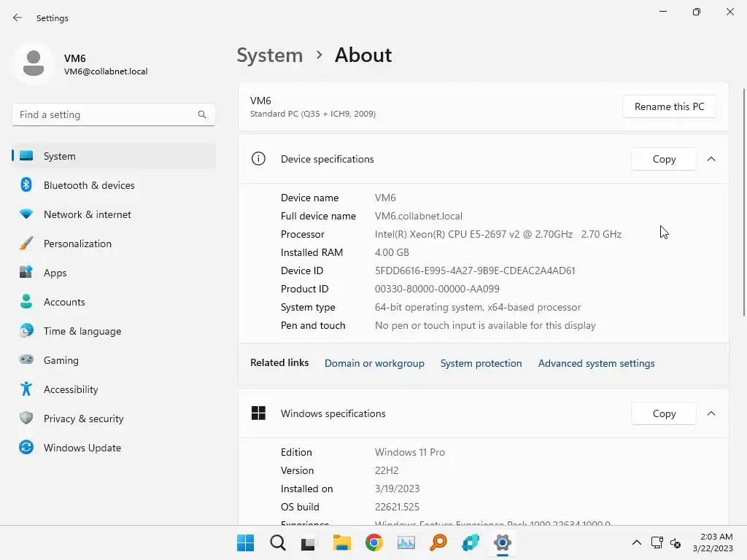The width and height of the screenshot is (747, 560).
Task: Click the Edition value Windows 11 Pro
Action: (410, 452)
